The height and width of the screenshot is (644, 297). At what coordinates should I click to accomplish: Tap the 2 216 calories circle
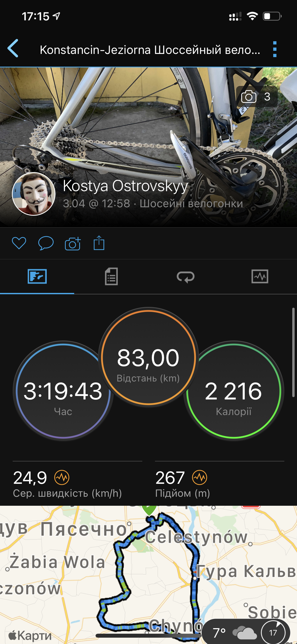pyautogui.click(x=233, y=391)
